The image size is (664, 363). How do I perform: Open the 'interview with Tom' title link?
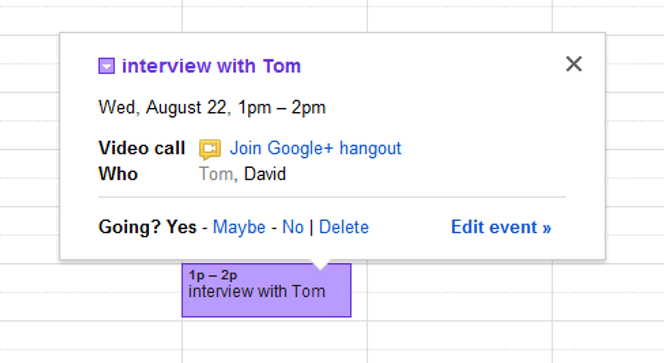click(x=211, y=66)
